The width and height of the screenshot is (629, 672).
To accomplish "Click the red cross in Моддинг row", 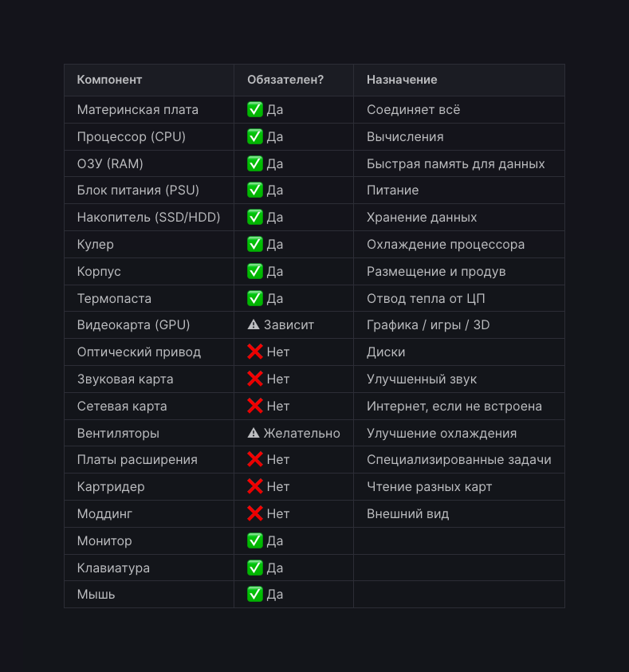I will coord(255,514).
